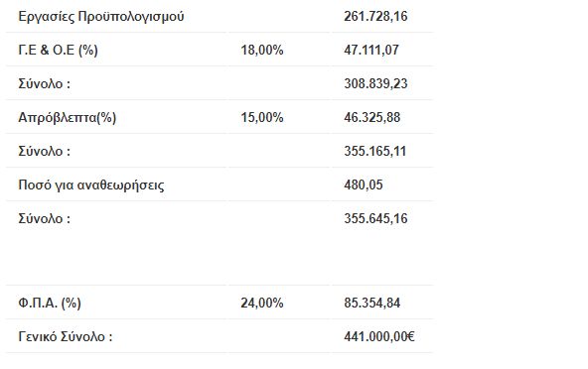The height and width of the screenshot is (369, 588).
Task: Click the Εργασίες Προϋπολογισμού label
Action: coord(101,17)
